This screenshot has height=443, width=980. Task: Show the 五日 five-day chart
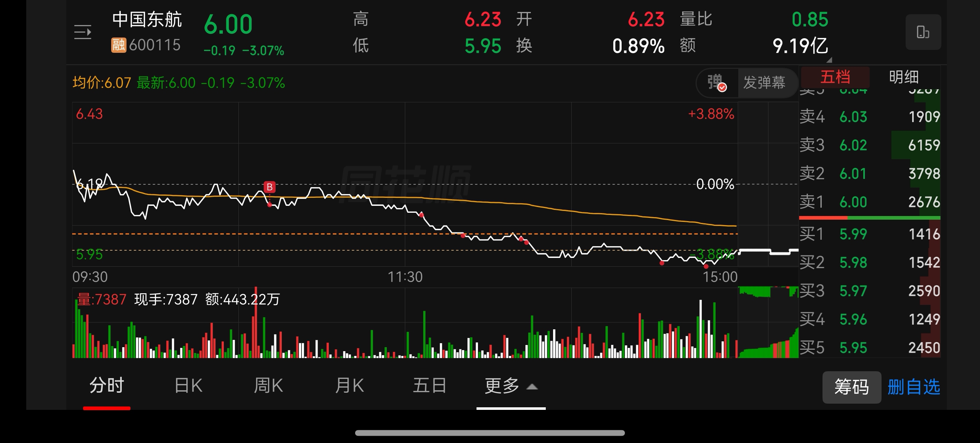[429, 385]
